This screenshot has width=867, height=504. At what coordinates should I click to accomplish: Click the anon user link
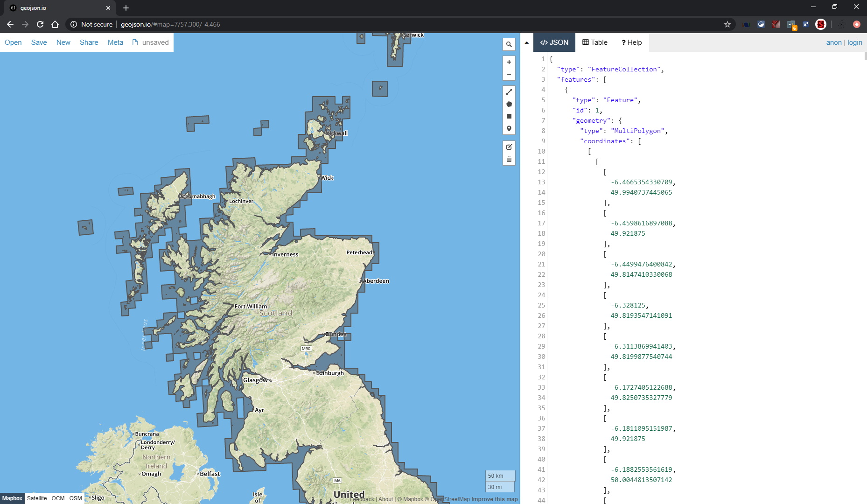[x=834, y=42]
